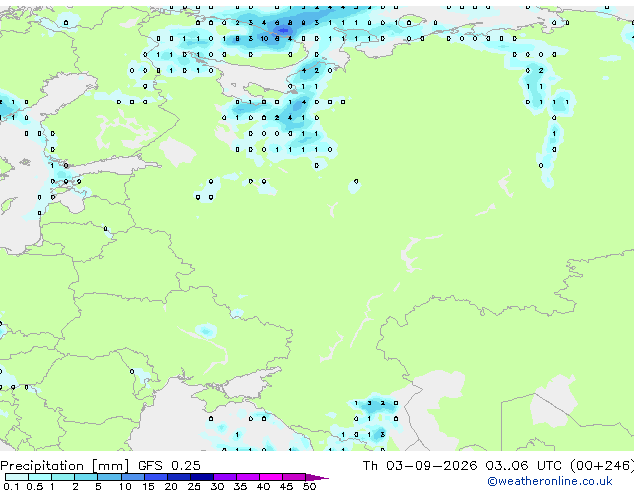Click the '50' legend scale label
Viewport: 634px width, 490px height.
tap(309, 486)
